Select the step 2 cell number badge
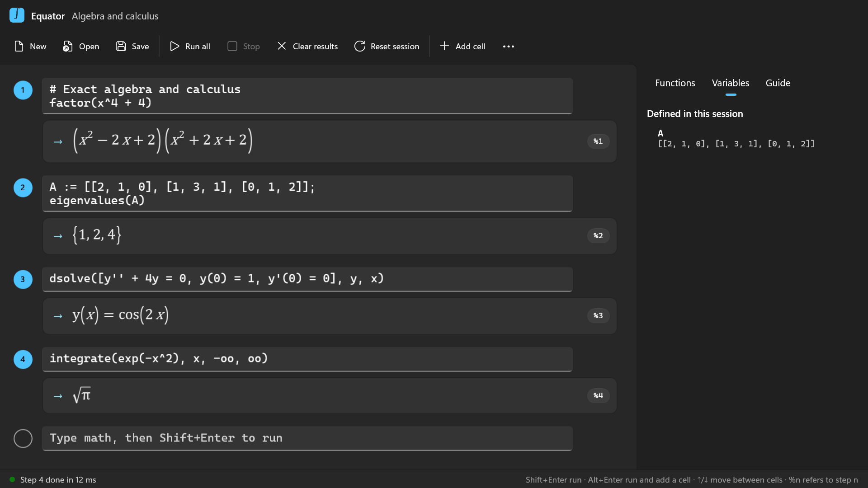Screen dimensions: 868x488 tap(23, 188)
